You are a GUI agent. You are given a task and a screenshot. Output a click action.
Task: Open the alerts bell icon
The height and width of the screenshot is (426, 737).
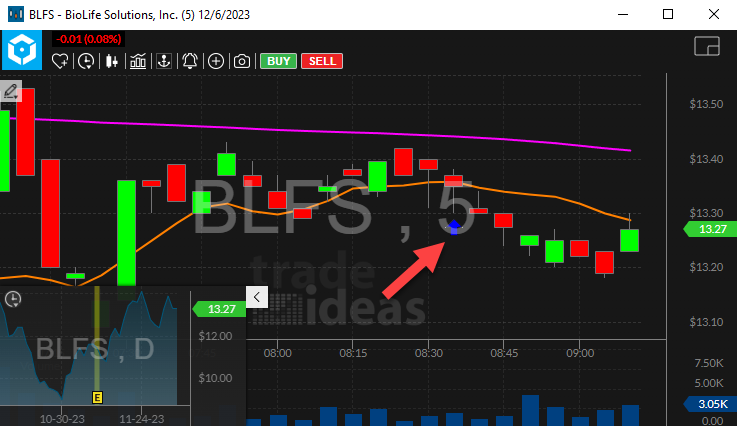[x=190, y=61]
